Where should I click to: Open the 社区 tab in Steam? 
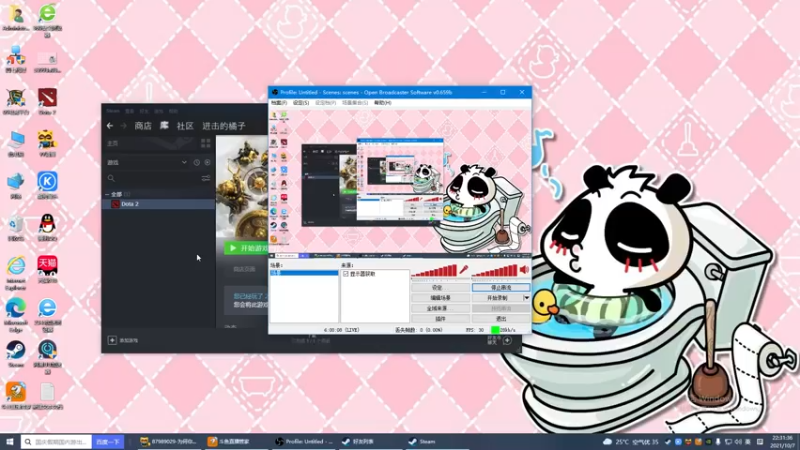(x=185, y=126)
